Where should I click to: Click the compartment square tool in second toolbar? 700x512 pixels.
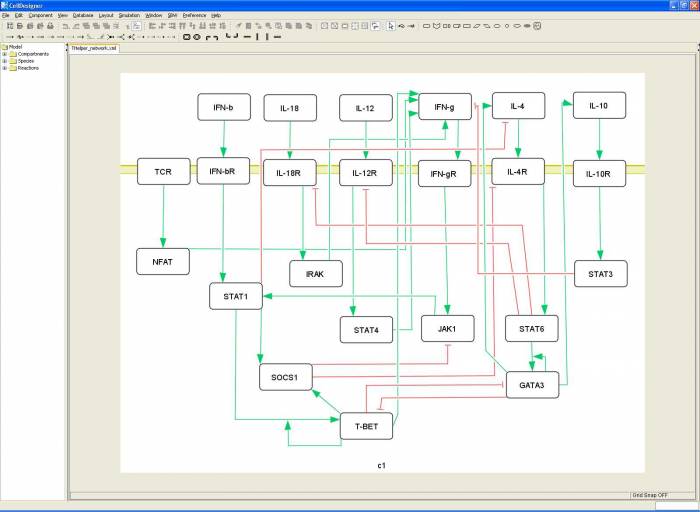tap(186, 37)
